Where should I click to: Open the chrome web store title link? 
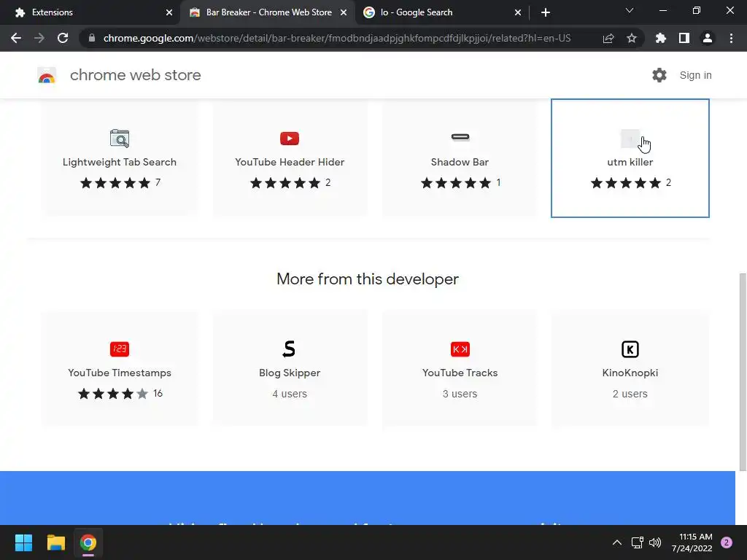point(135,75)
